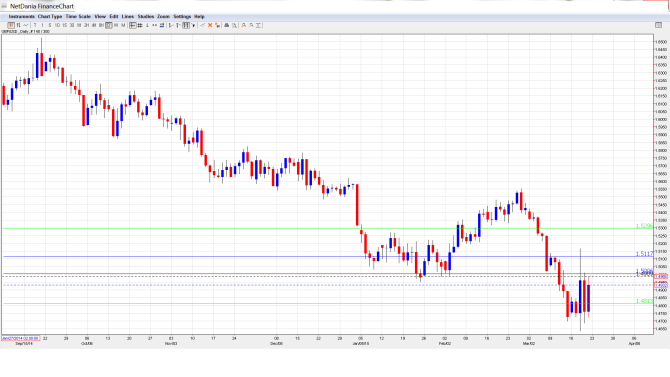Switch to the 4-hour time scale
Image resolution: width=670 pixels, height=377 pixels.
coord(94,25)
